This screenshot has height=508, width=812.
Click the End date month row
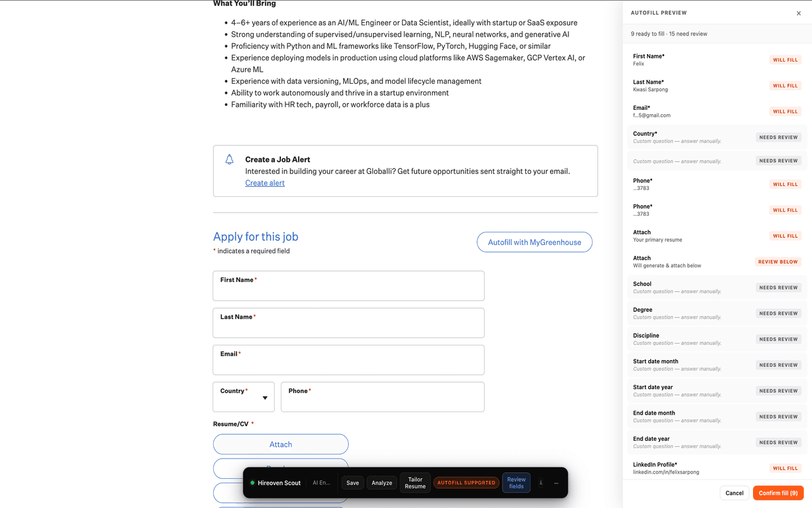pos(717,417)
